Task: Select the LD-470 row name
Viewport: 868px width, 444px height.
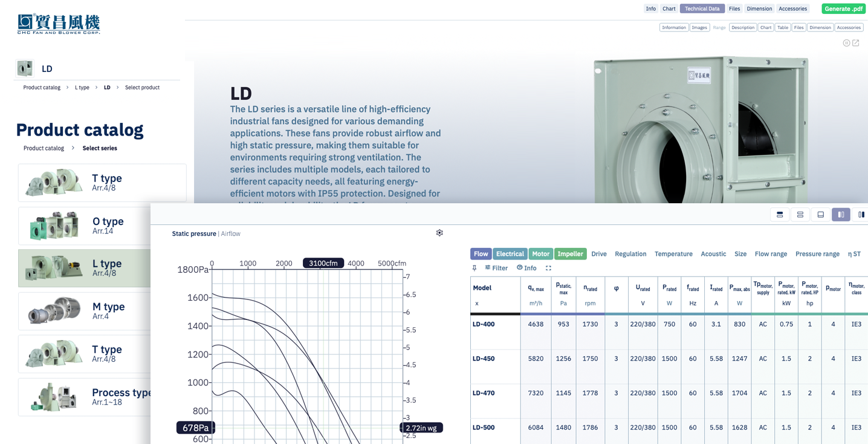Action: coord(484,393)
